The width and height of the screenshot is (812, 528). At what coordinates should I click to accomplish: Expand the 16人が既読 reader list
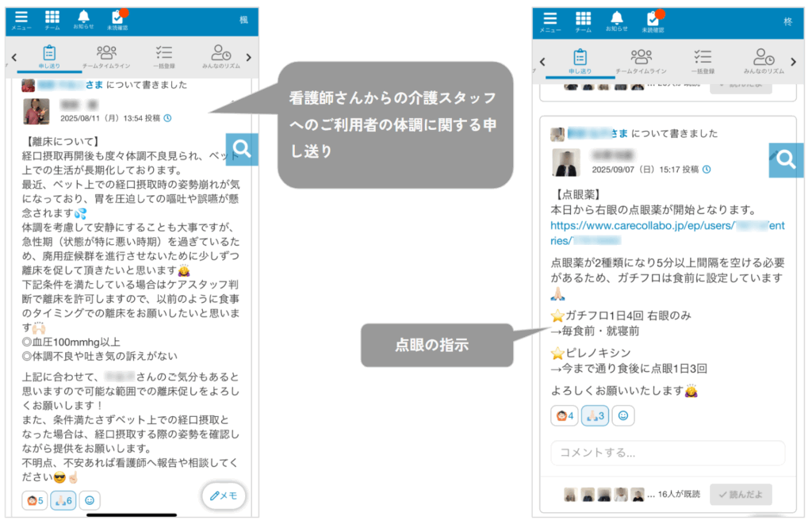(674, 494)
